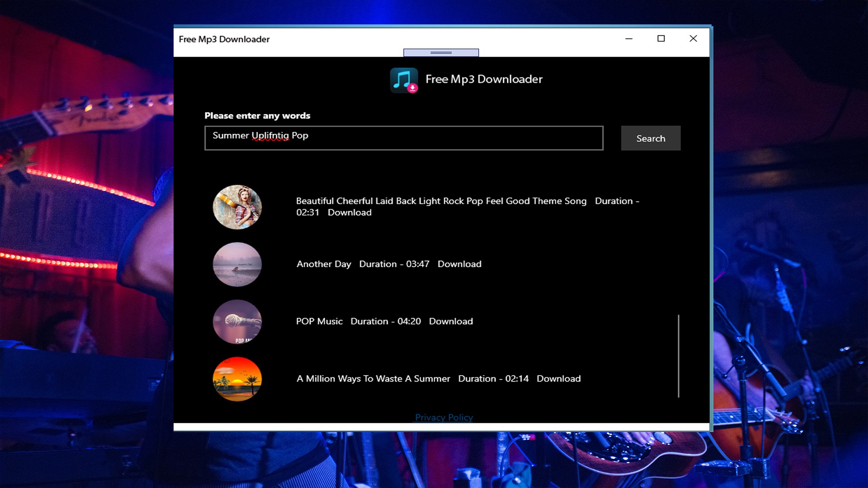This screenshot has width=868, height=488.
Task: Click the results list vertical scrollbar
Action: point(678,356)
